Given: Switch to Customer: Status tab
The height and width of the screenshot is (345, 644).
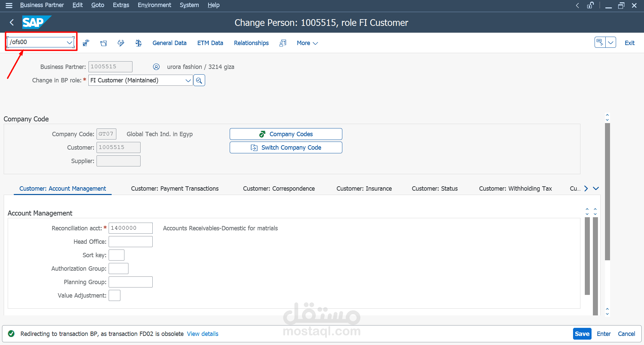Looking at the screenshot, I should pyautogui.click(x=435, y=189).
